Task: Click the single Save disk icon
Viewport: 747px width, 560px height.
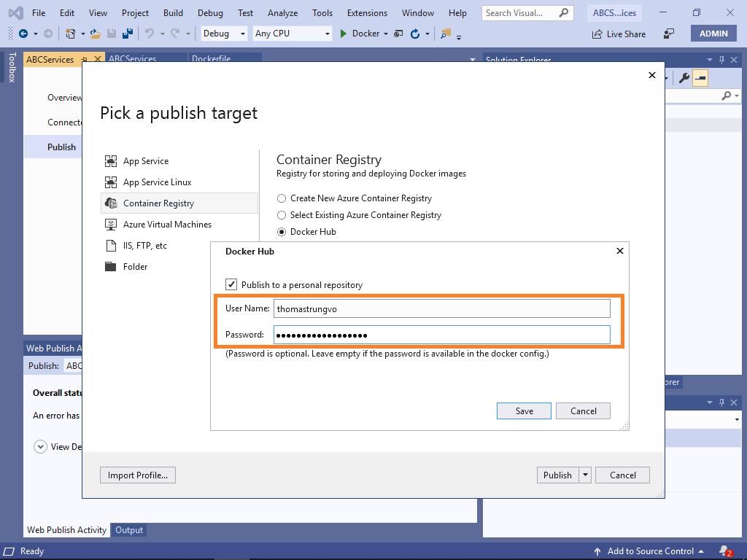Action: [x=112, y=34]
